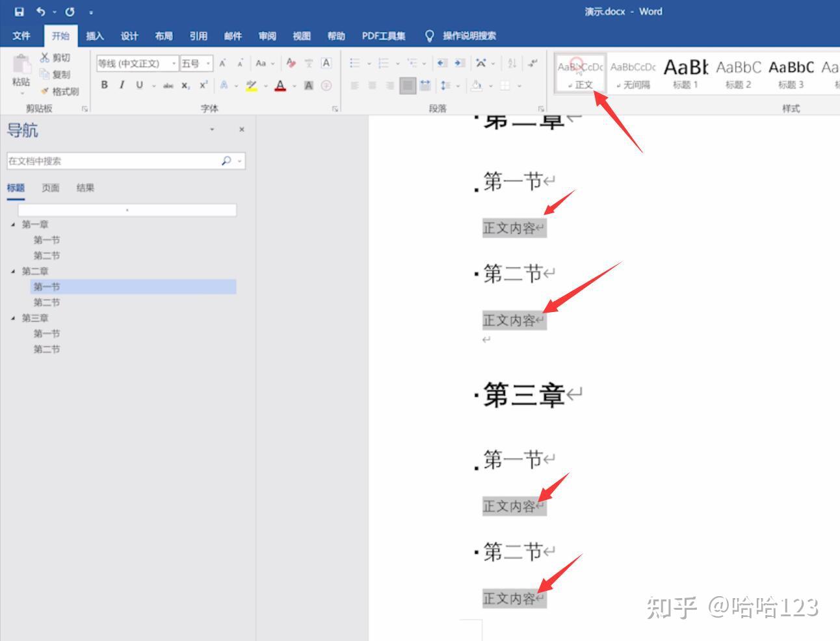840x641 pixels.
Task: Toggle bold formatting (B)
Action: click(104, 85)
